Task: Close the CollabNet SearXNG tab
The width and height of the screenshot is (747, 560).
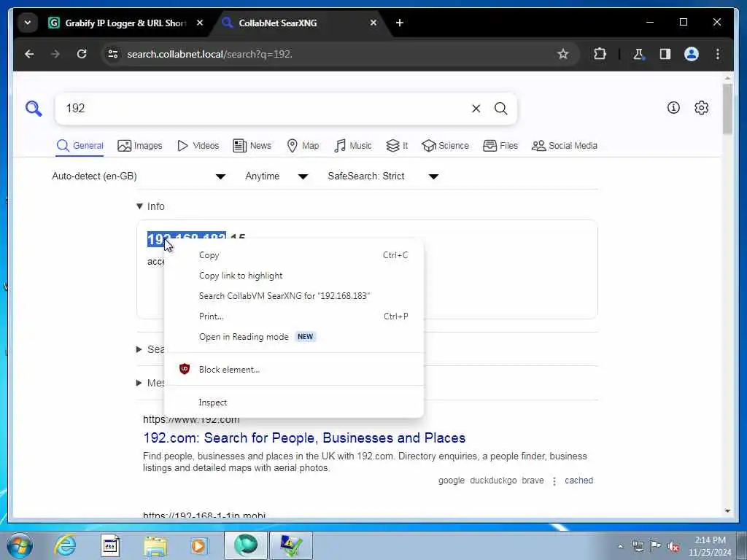Action: click(x=373, y=23)
